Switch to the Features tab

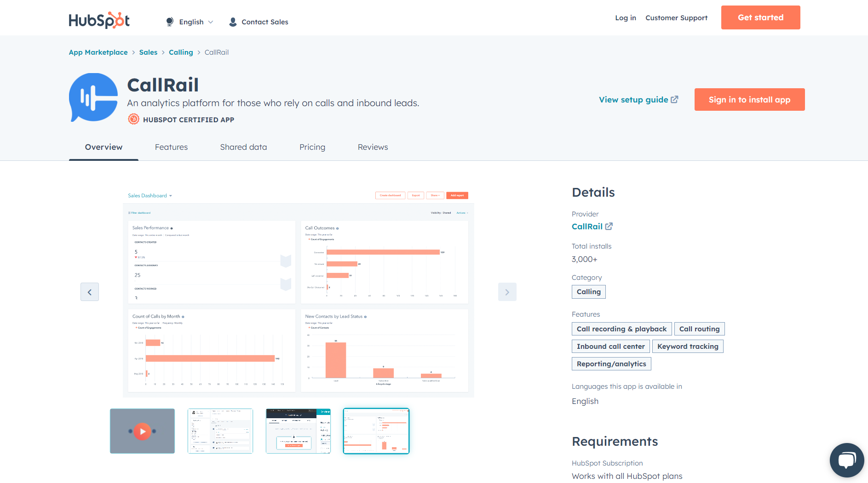(171, 147)
